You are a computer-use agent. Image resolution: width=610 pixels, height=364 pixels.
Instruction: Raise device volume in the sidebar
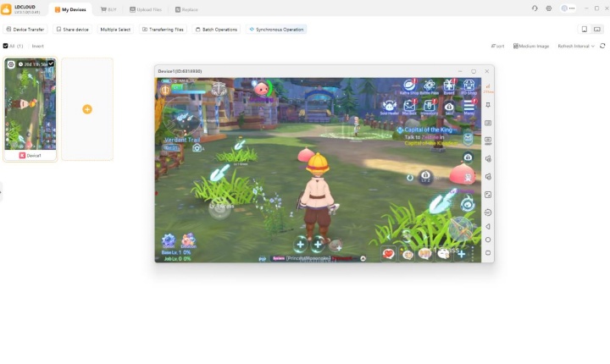(488, 158)
